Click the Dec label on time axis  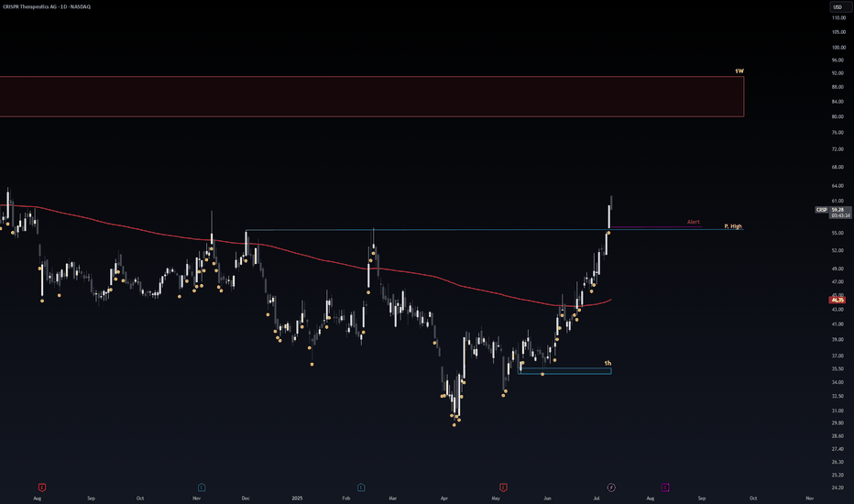tap(246, 498)
